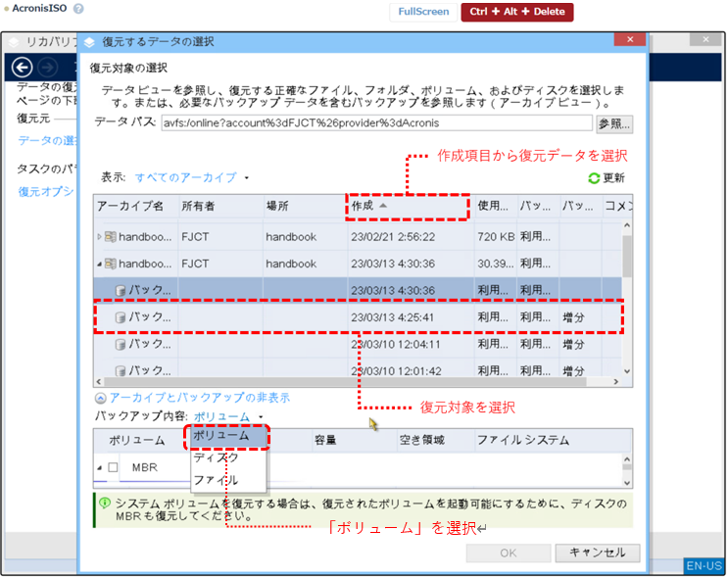Viewport: 728px width, 577px height.
Task: Click the circular collapse icon beside アーカイブとバックアップの非表示
Action: pyautogui.click(x=100, y=398)
